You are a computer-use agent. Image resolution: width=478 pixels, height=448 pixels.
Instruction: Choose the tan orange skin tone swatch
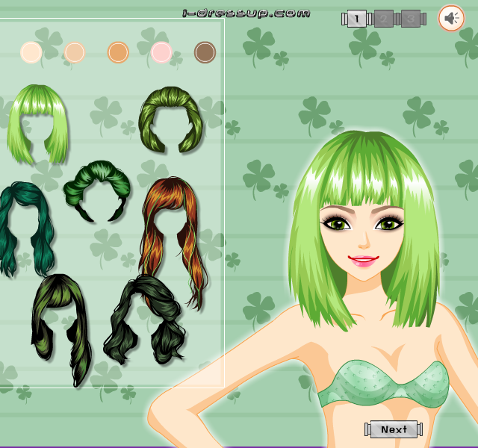118,52
